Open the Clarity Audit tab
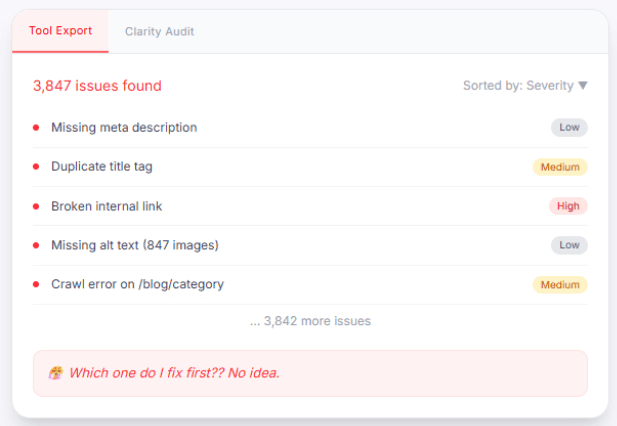 (159, 31)
